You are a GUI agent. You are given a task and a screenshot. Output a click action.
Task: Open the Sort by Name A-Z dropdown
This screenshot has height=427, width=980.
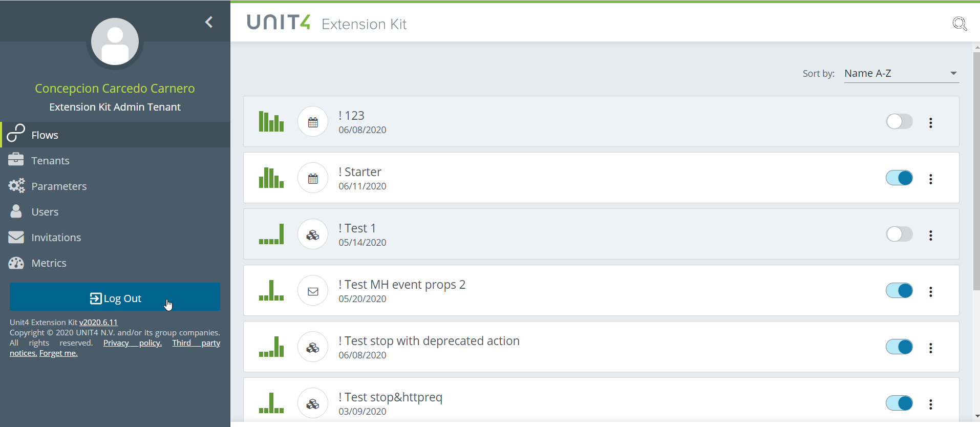click(901, 73)
